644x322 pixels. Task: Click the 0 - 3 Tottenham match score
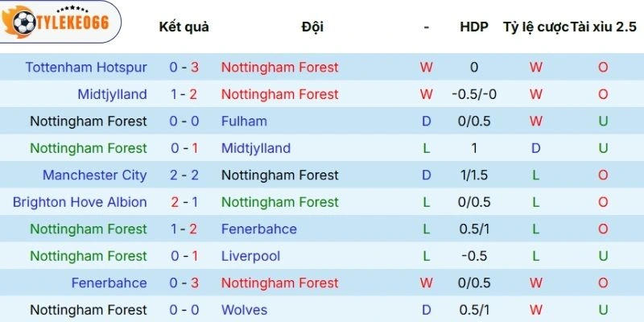point(184,68)
